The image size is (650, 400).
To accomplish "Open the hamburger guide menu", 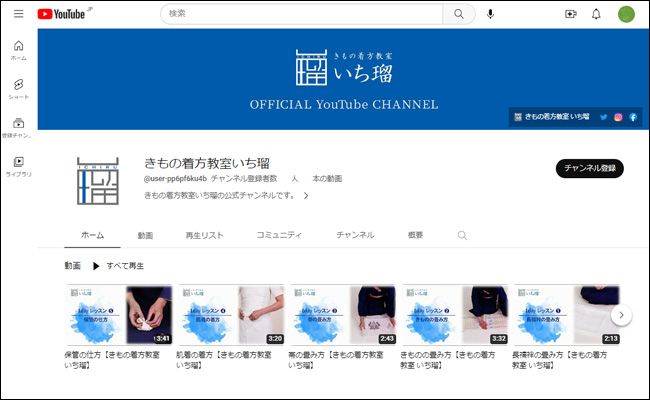I will click(x=18, y=14).
